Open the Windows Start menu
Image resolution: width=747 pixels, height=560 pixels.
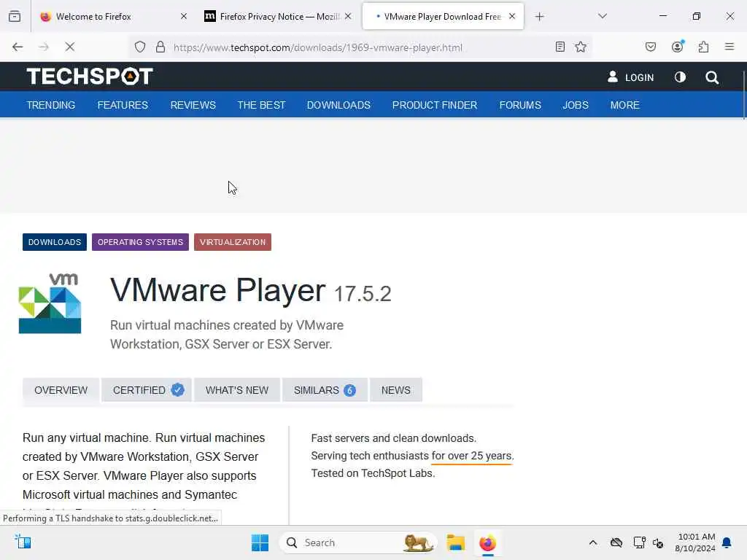(x=260, y=542)
